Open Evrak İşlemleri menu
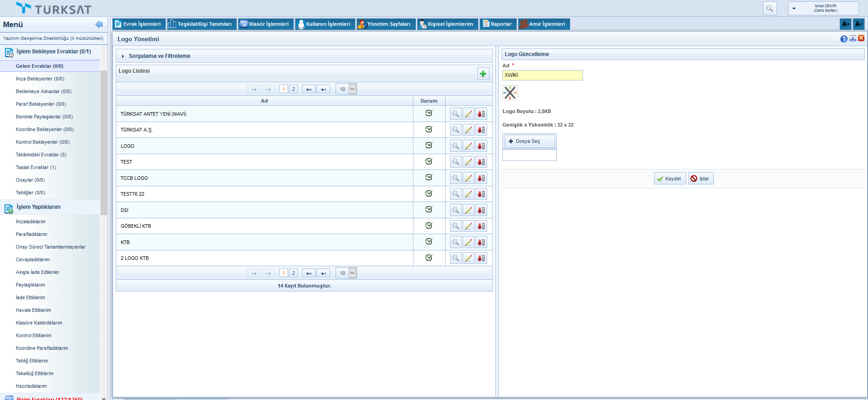 coord(138,24)
